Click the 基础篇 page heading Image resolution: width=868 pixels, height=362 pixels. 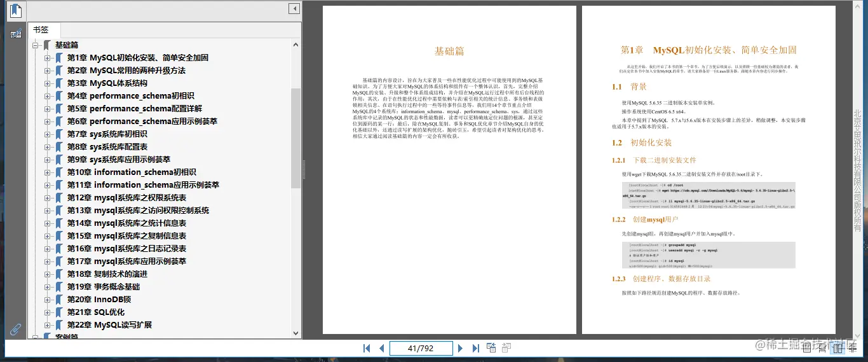point(449,51)
